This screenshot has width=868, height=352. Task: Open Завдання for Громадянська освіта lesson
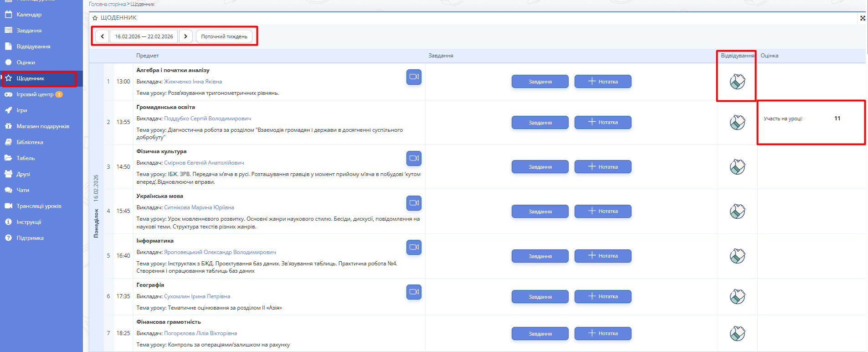pyautogui.click(x=540, y=123)
